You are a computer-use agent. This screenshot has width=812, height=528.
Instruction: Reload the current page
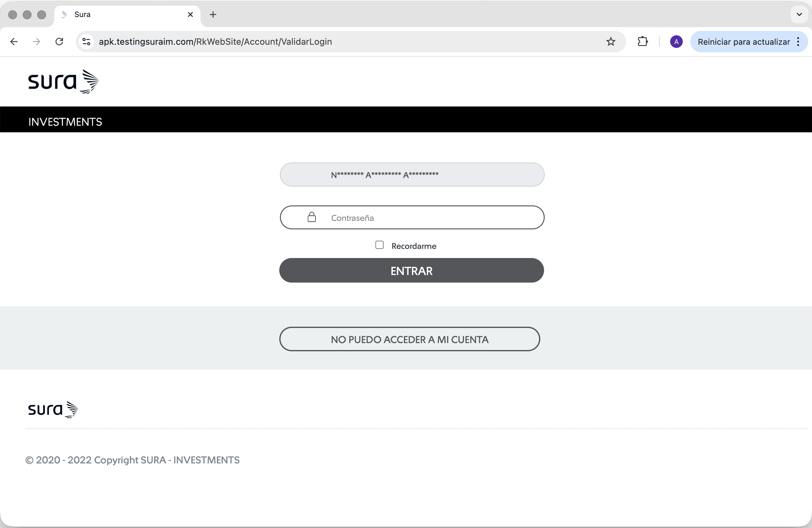click(59, 42)
